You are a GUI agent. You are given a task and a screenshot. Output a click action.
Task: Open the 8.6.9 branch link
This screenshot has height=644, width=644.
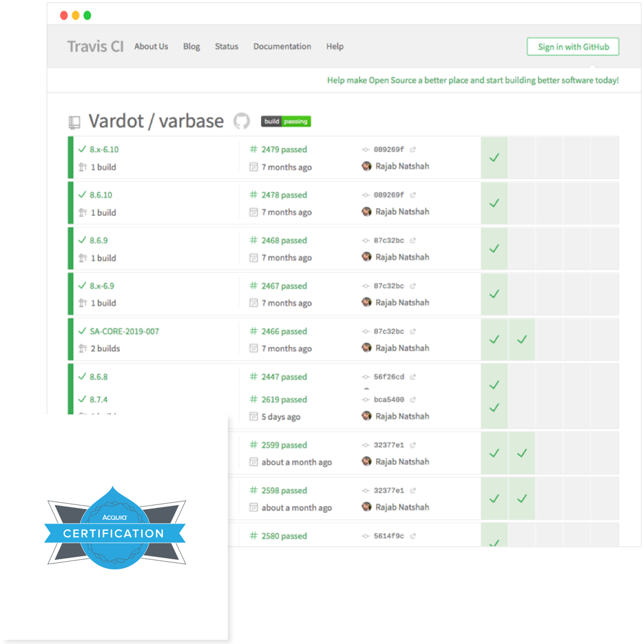tap(98, 241)
